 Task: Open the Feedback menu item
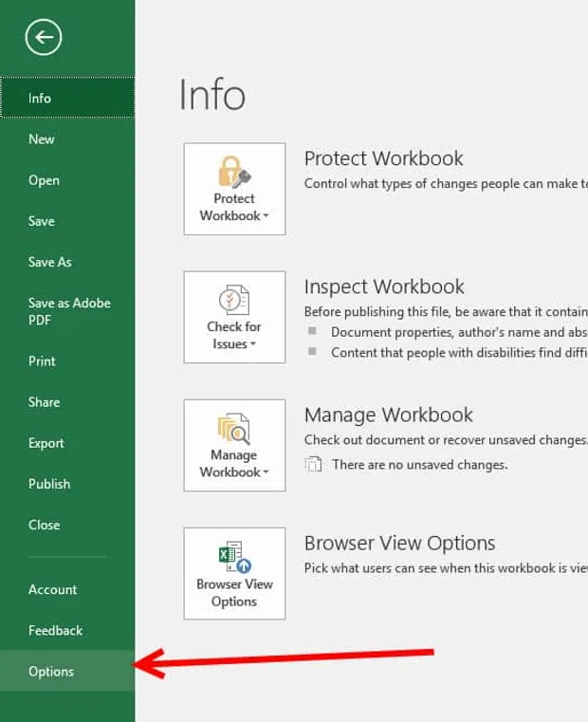click(x=67, y=630)
